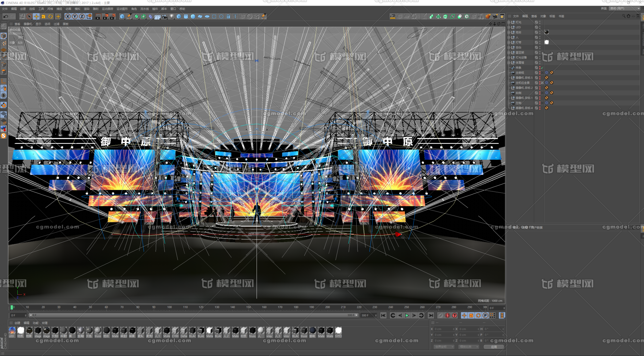Toggle visibility dots of LED layer
Screen dimensions: 644x356
540,27
